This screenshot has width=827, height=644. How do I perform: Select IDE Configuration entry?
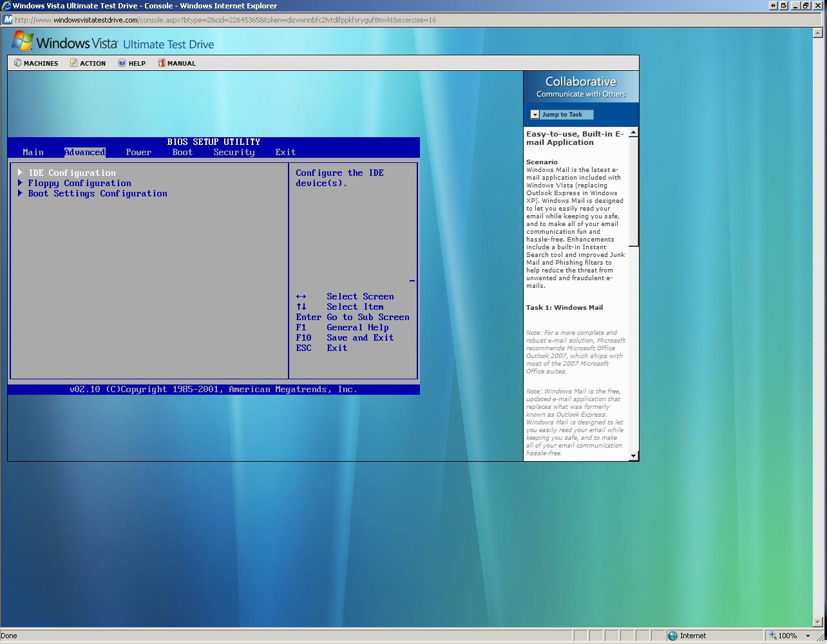[72, 173]
